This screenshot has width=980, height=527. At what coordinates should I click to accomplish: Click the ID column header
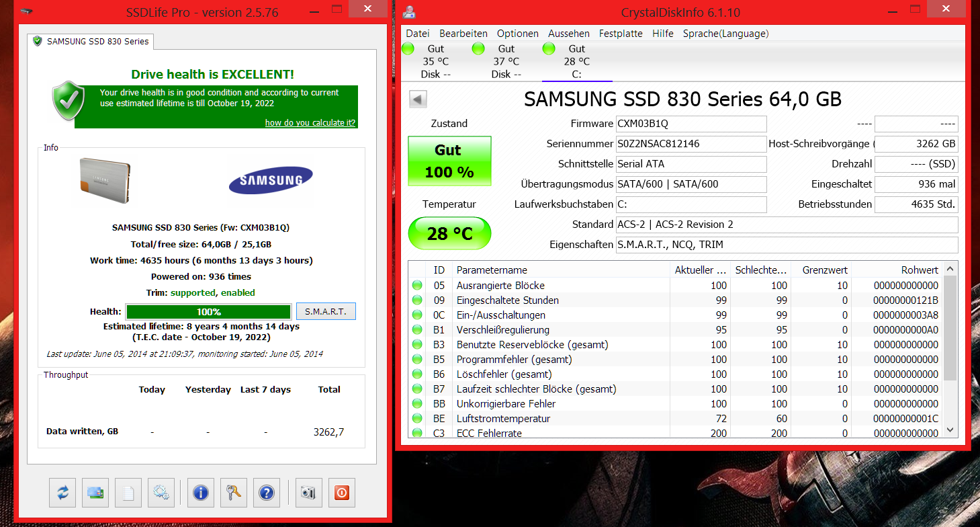click(x=439, y=270)
